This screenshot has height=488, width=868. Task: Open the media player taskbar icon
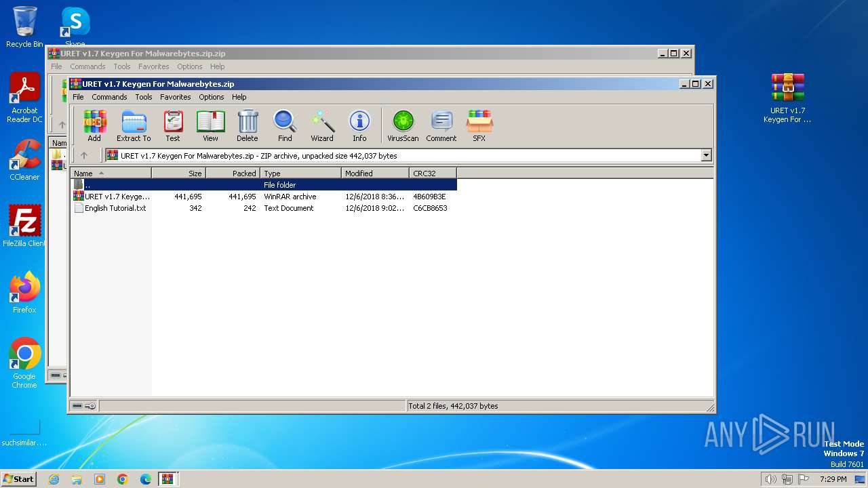(x=100, y=479)
